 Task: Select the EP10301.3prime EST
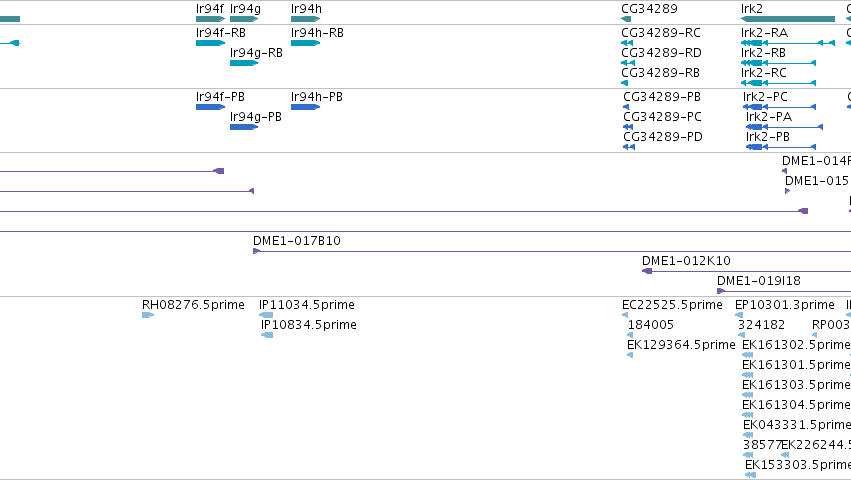coord(785,305)
